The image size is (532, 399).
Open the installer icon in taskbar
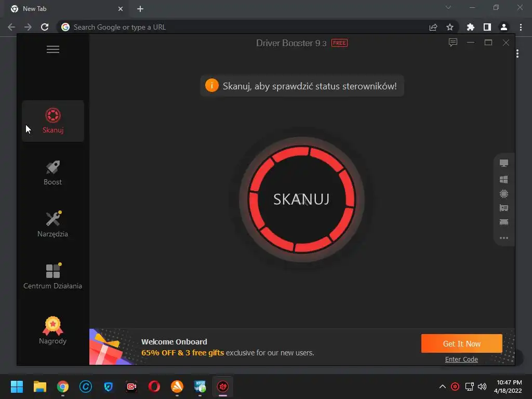(200, 387)
